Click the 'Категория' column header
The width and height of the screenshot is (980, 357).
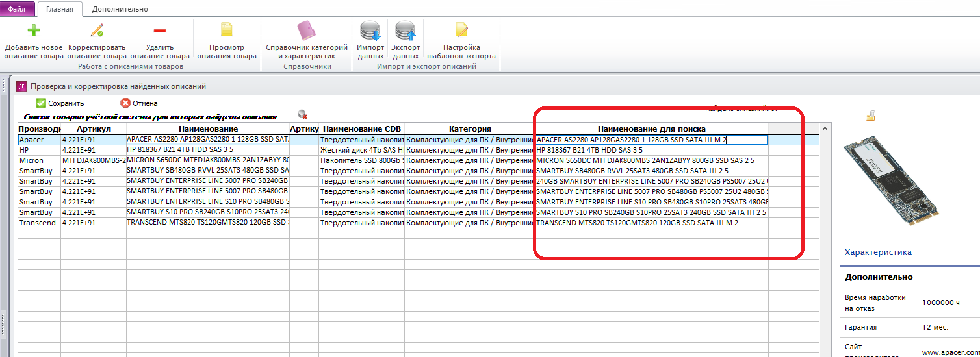click(469, 129)
